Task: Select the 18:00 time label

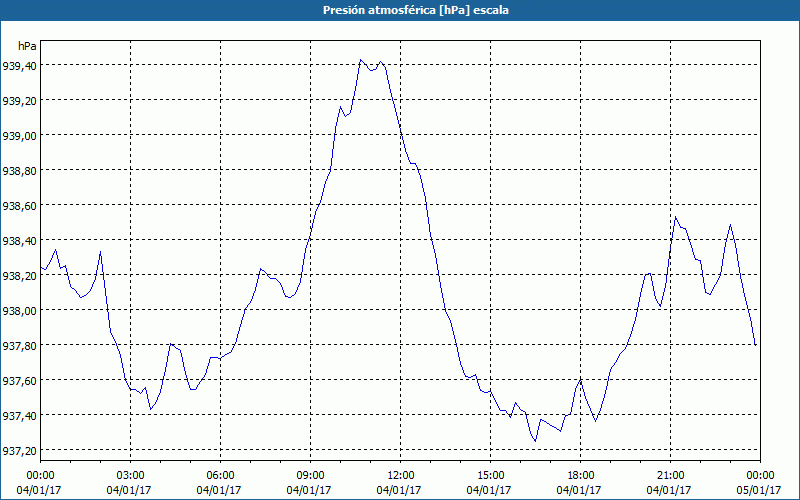Action: point(580,476)
